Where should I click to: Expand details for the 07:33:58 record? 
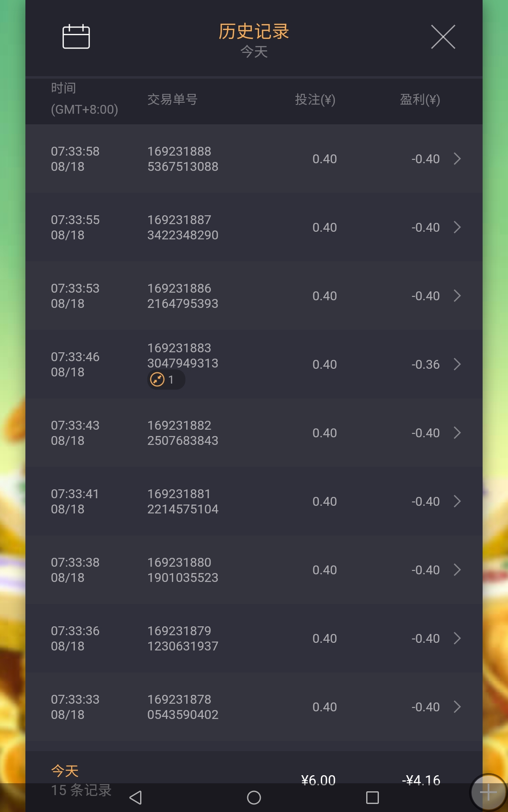tap(457, 159)
